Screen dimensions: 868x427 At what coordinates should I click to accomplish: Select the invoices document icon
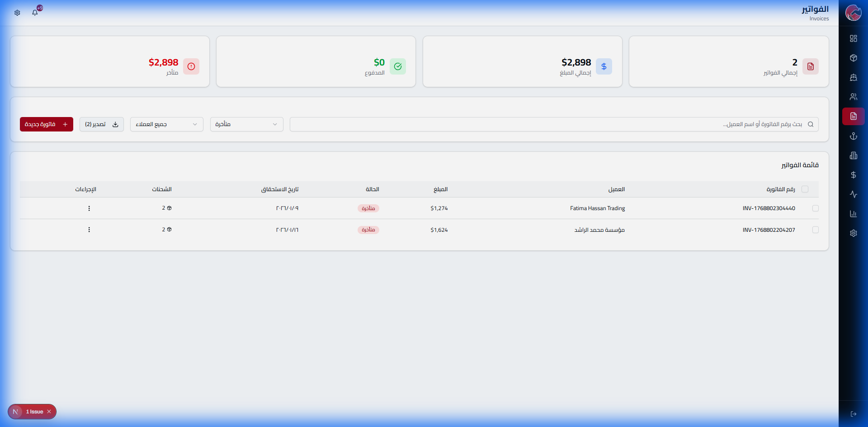(x=854, y=116)
